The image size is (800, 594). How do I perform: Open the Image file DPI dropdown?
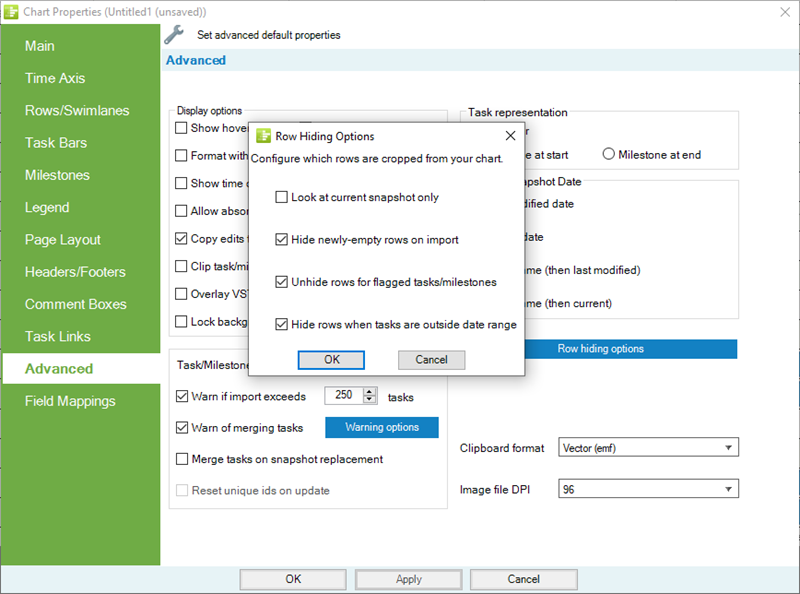click(727, 489)
